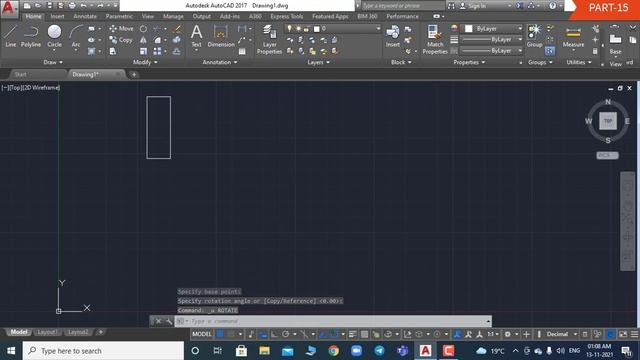The image size is (640, 360).
Task: Toggle transparency display in status bar
Action: (364, 334)
